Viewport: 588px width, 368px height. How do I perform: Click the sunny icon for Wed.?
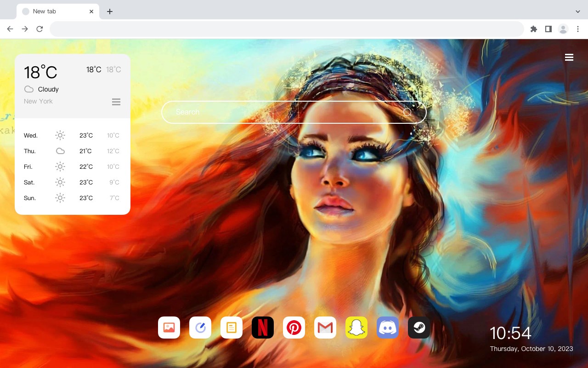[x=60, y=135]
